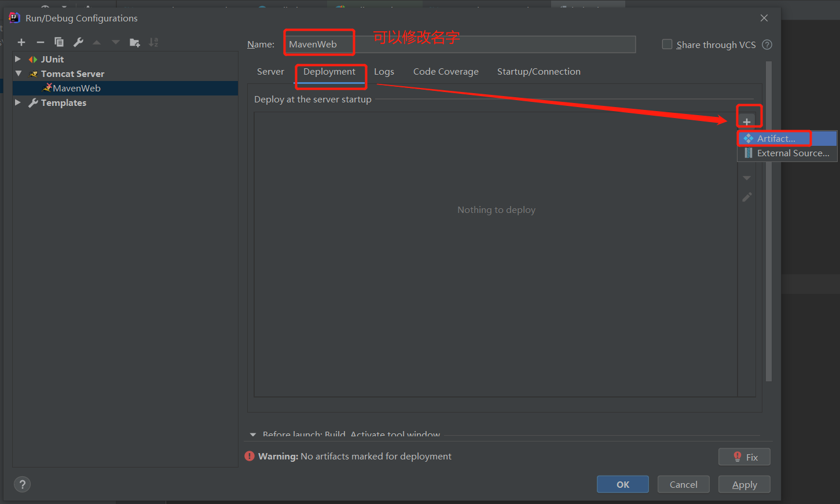Edit deployment item pencil icon
The image size is (840, 504).
coord(747,197)
